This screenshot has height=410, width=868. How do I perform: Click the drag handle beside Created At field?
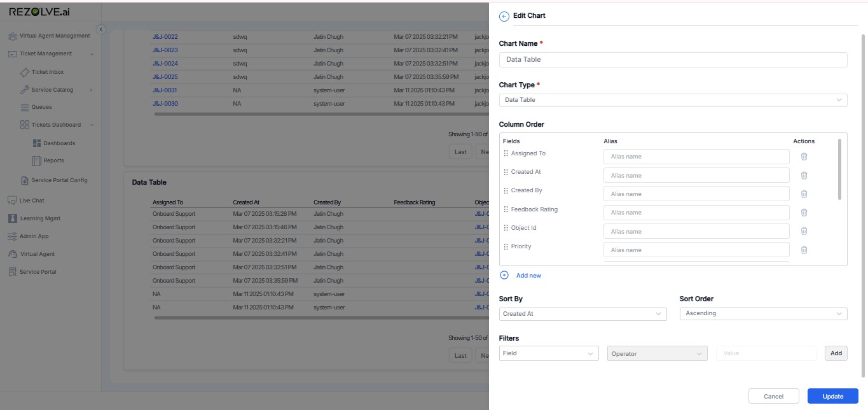pos(506,172)
